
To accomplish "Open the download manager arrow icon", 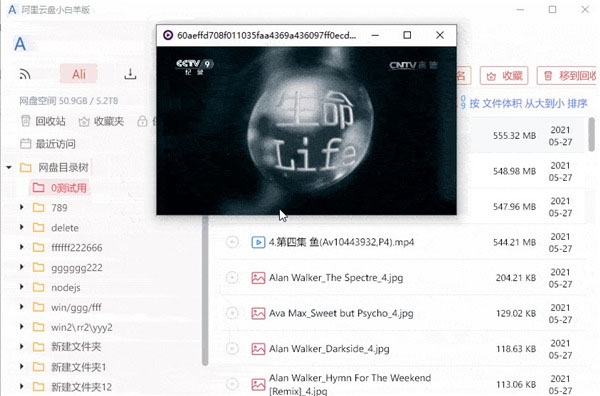I will pos(130,74).
